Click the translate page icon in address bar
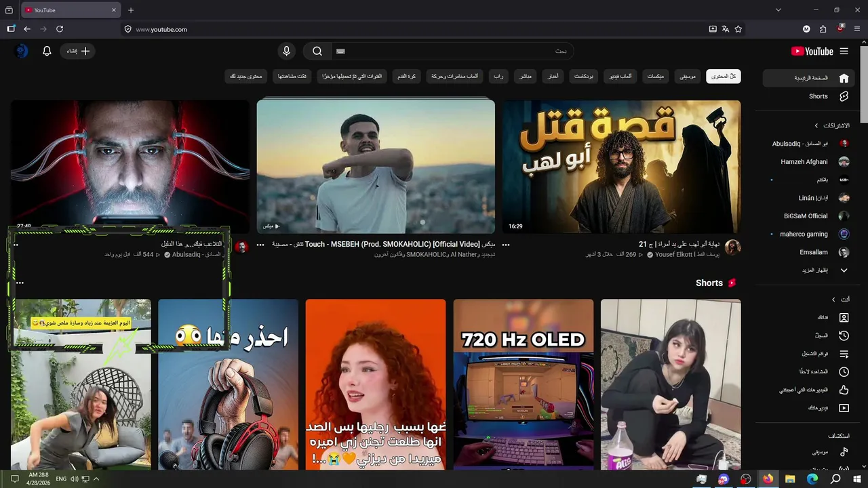 click(726, 29)
